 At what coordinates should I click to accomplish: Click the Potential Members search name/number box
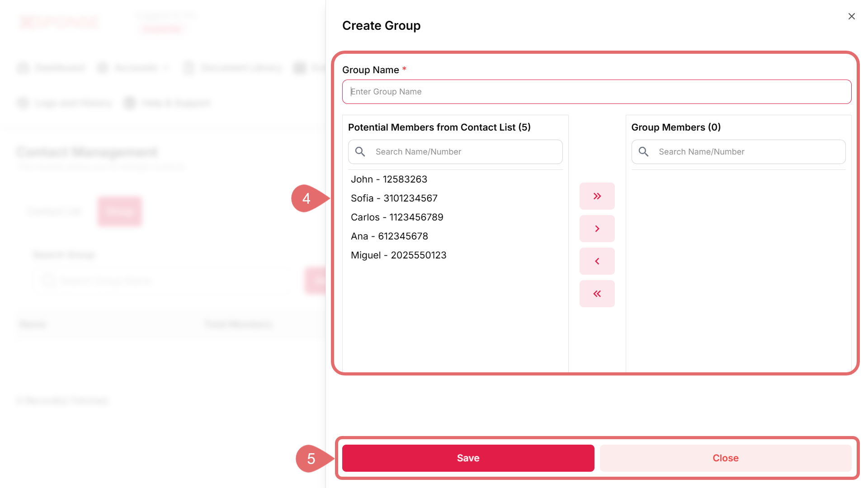click(466, 152)
